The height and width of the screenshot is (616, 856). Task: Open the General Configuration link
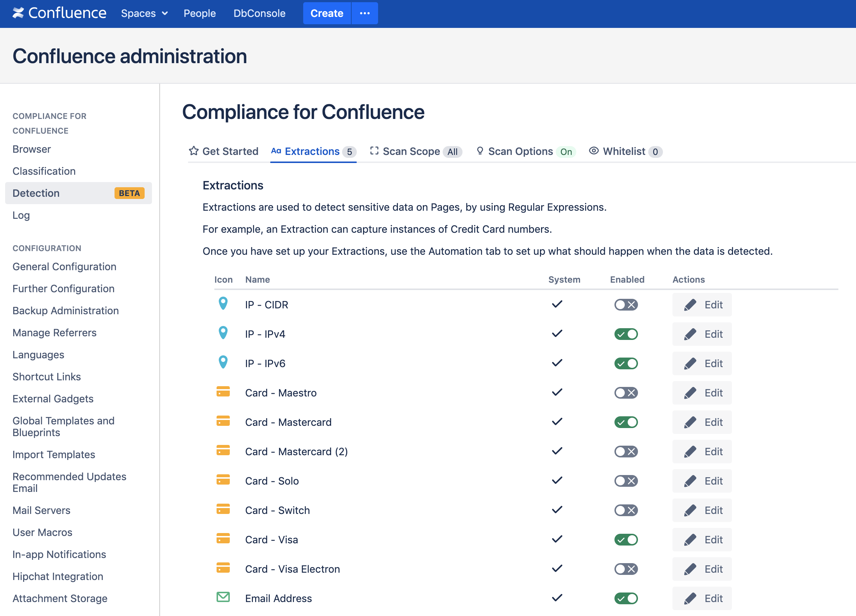click(64, 267)
